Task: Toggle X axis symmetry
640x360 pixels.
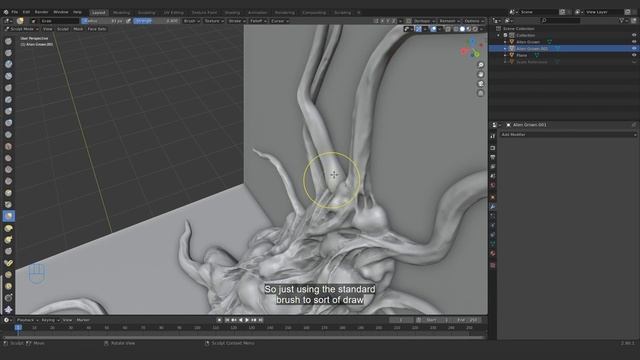Action: click(x=382, y=21)
